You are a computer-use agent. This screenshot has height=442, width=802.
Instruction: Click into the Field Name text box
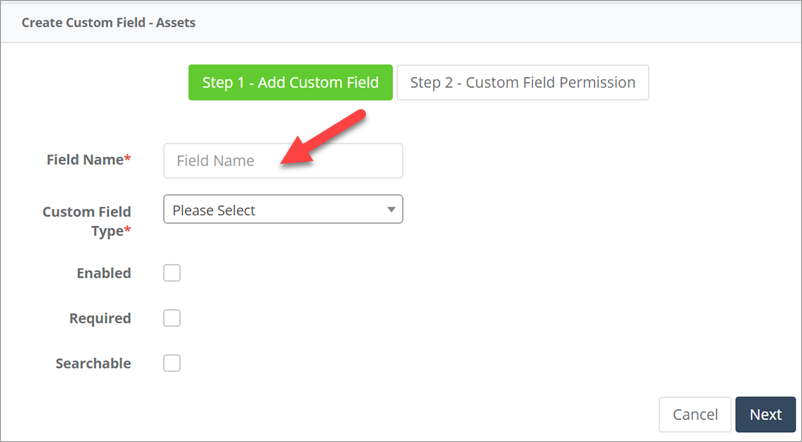283,161
